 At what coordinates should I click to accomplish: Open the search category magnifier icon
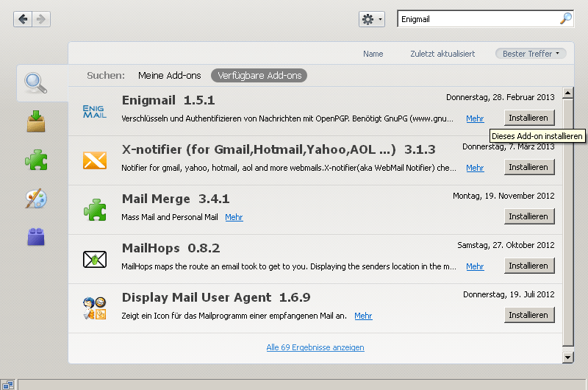click(x=35, y=83)
